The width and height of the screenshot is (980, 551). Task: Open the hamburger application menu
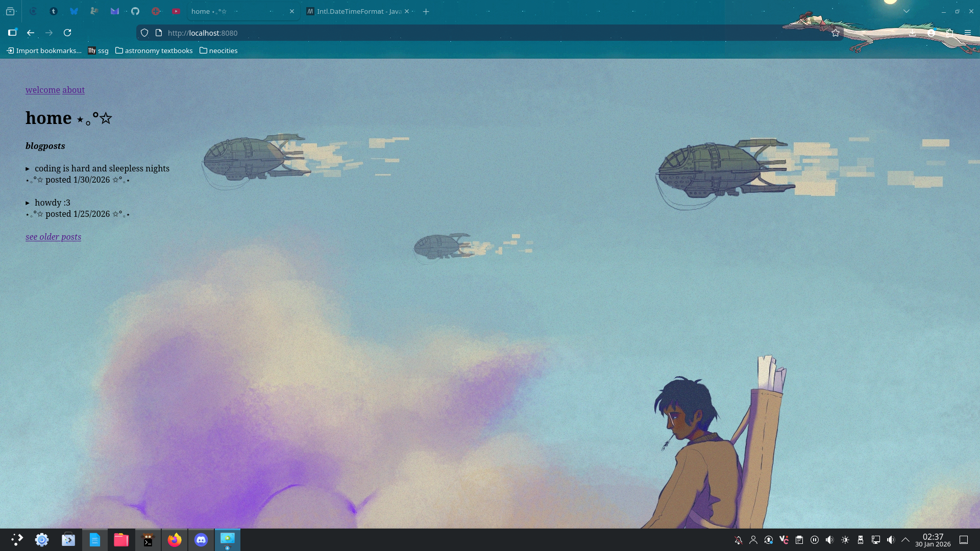967,33
